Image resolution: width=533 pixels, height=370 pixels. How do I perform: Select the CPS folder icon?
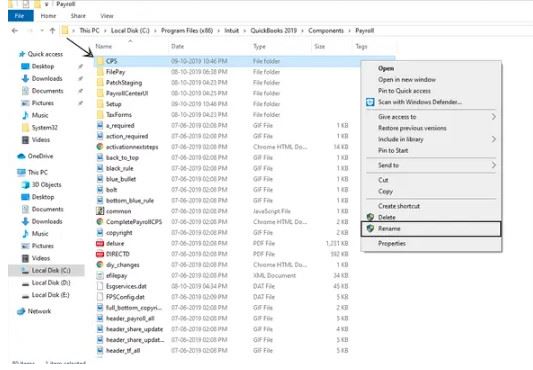[x=100, y=61]
